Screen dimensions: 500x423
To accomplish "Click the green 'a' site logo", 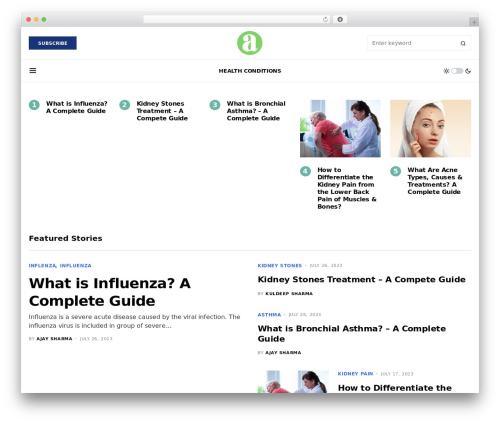I will click(x=250, y=43).
